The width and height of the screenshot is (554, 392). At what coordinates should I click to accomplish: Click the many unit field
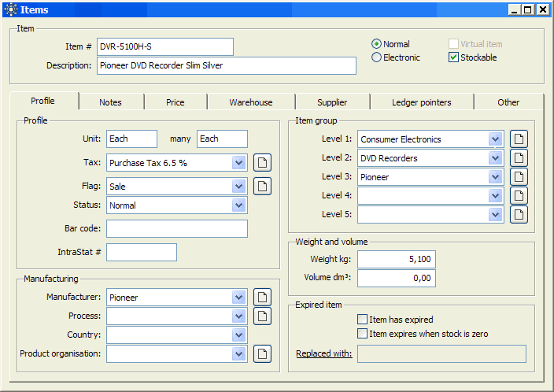coord(222,139)
